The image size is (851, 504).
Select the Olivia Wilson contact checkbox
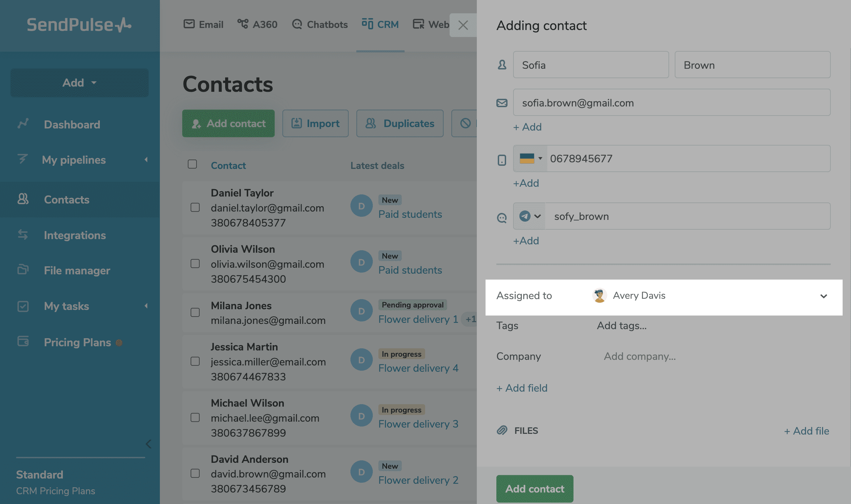tap(195, 264)
